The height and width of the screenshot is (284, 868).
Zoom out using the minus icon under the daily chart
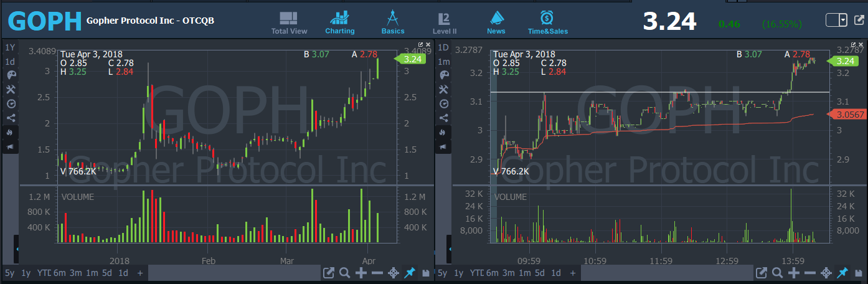(x=377, y=273)
